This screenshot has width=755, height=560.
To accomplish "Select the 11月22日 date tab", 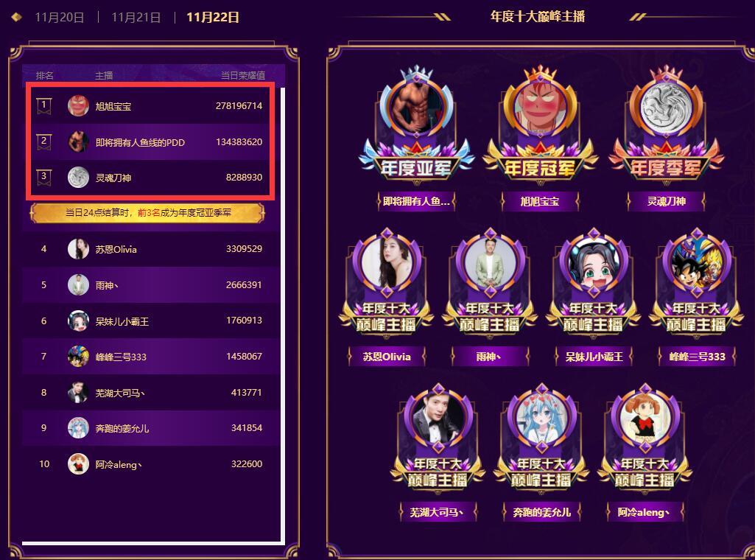I will click(212, 18).
